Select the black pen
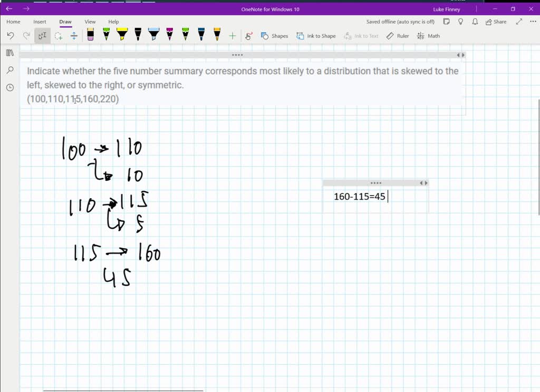The image size is (540, 392). (x=138, y=35)
